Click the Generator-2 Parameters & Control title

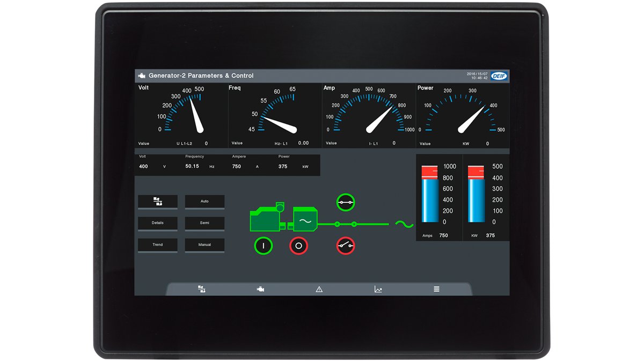(x=201, y=76)
